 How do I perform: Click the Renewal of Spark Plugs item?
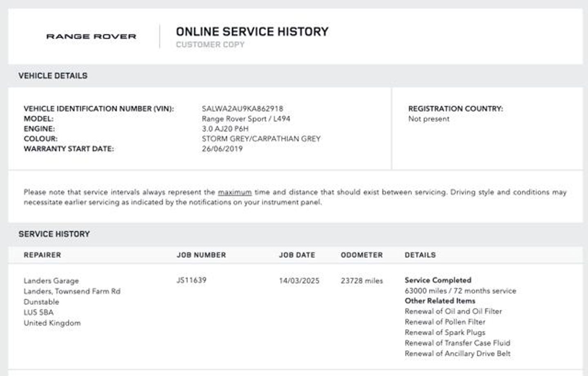pos(445,332)
